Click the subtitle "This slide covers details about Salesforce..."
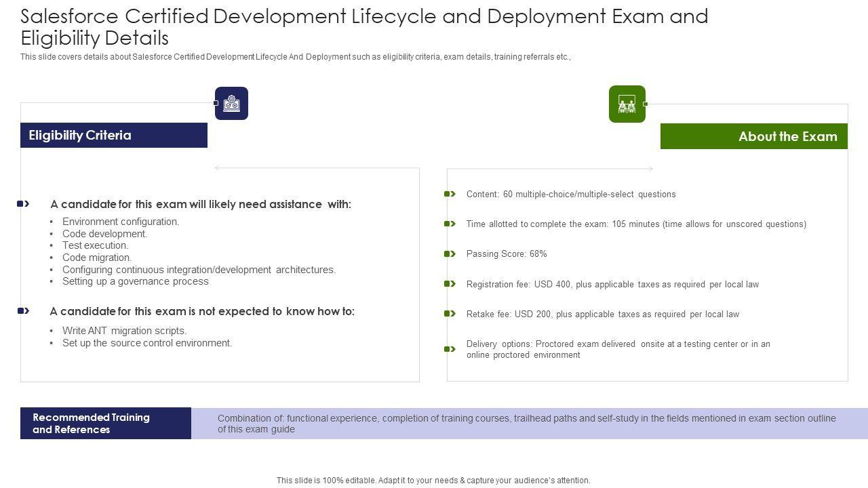The image size is (868, 488). (x=296, y=57)
